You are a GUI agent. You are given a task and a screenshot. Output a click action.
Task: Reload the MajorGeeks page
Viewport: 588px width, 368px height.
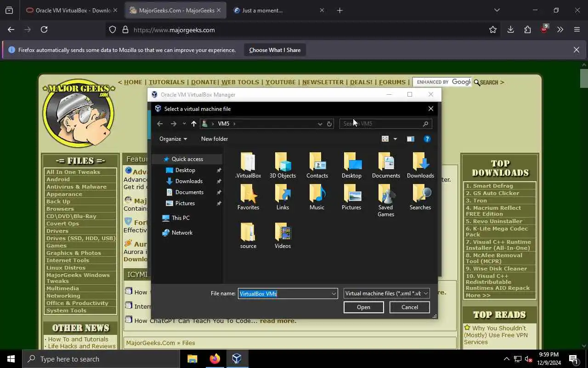(x=44, y=29)
